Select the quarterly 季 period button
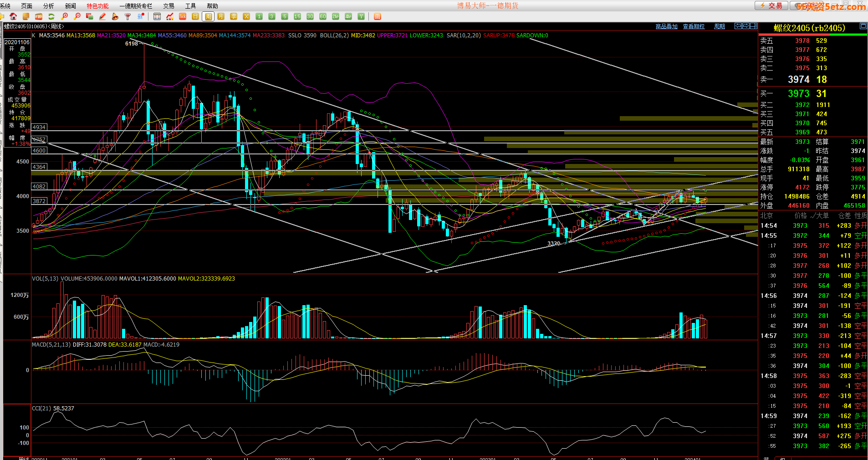Image resolution: width=868 pixels, height=460 pixels. [234, 16]
